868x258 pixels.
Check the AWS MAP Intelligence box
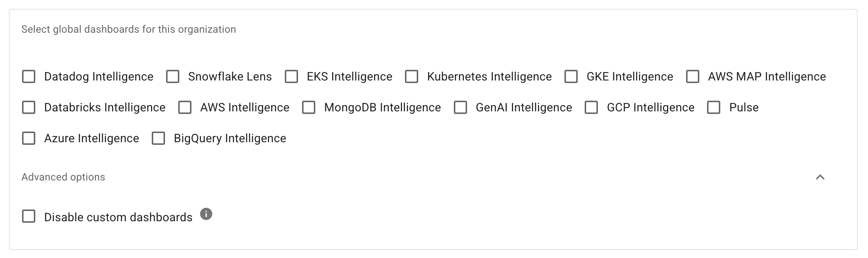click(693, 77)
